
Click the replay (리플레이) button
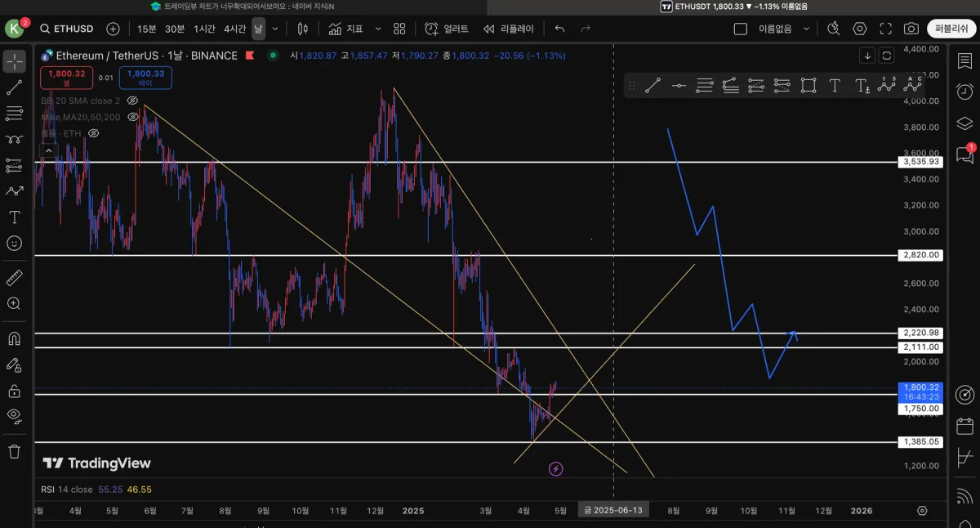pos(508,29)
